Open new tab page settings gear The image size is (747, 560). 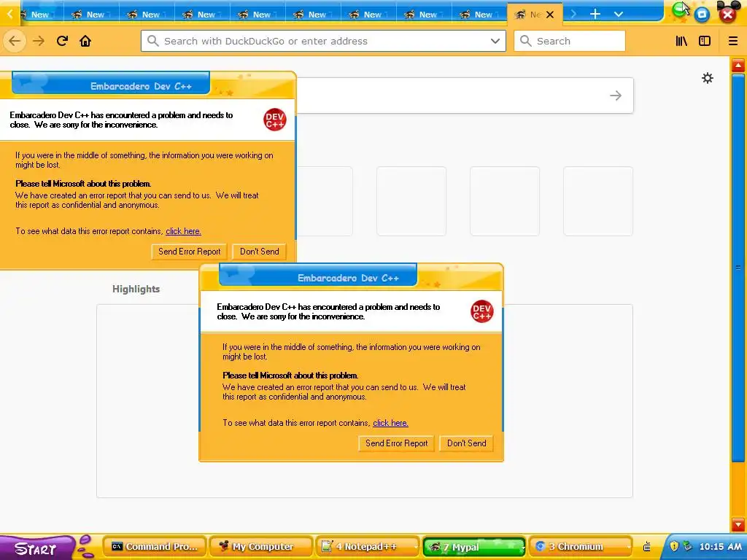(708, 78)
